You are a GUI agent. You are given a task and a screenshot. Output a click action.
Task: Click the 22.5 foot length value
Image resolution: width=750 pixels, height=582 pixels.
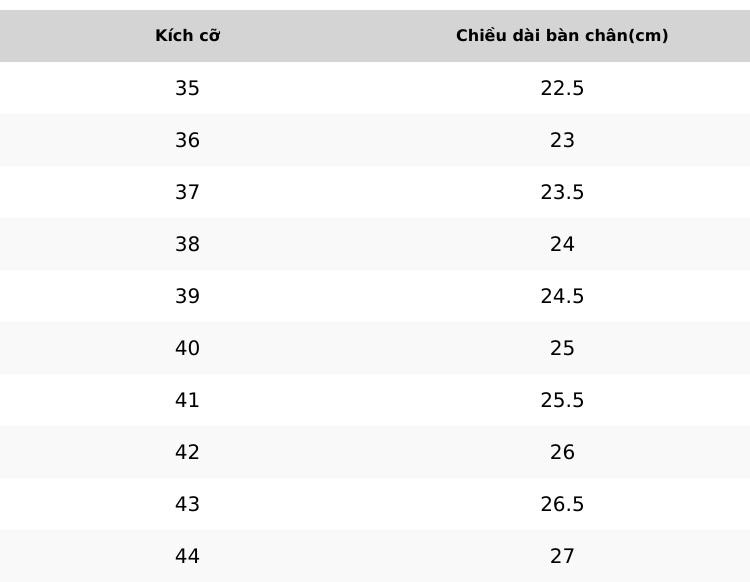[562, 88]
